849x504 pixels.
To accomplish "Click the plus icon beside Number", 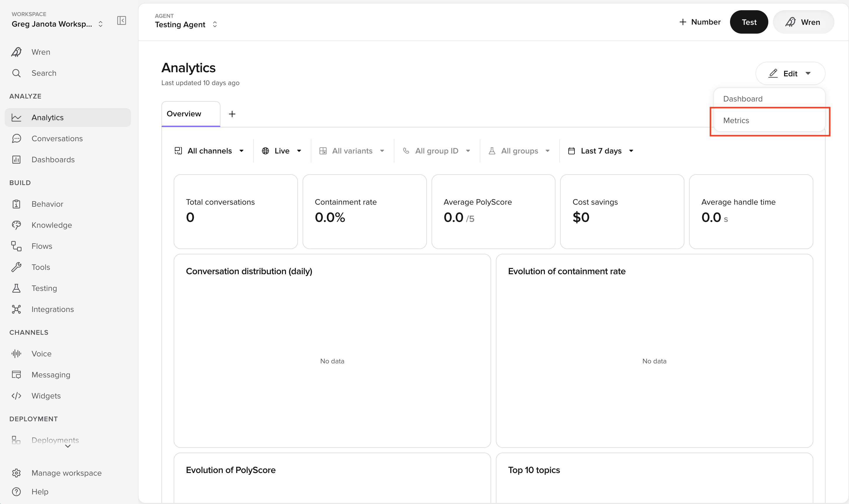I will (x=683, y=22).
